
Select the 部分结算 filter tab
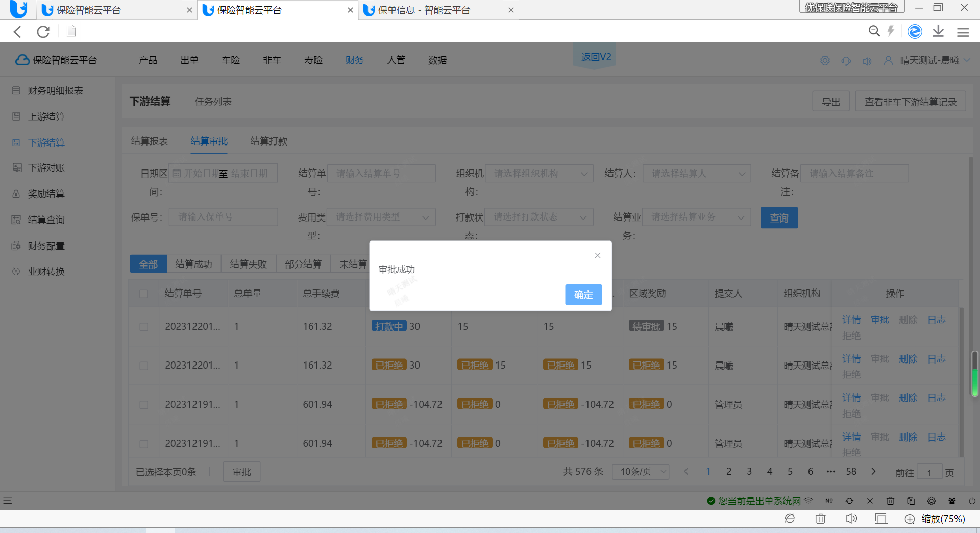303,264
